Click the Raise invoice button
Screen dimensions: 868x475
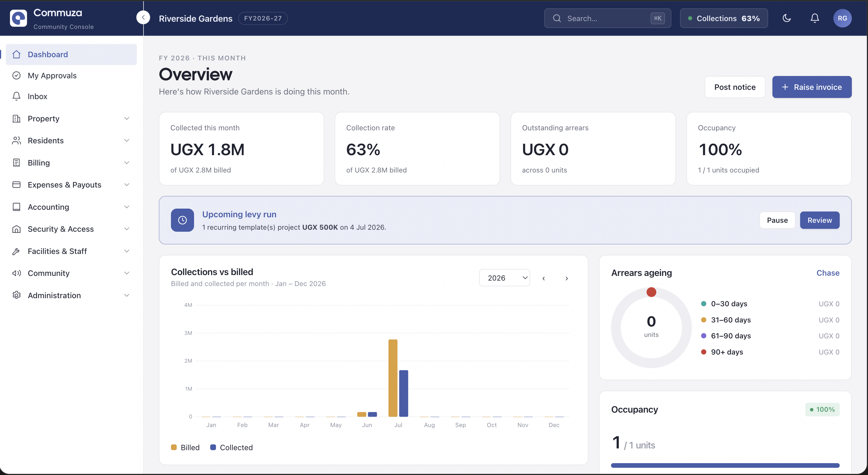(x=812, y=87)
